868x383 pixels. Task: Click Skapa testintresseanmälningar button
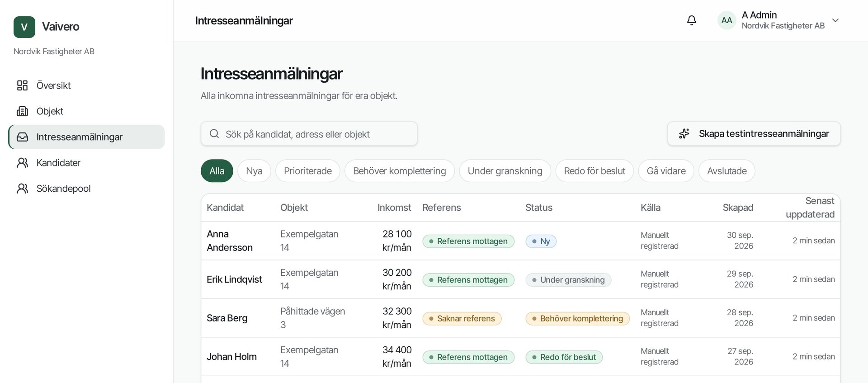(x=754, y=134)
